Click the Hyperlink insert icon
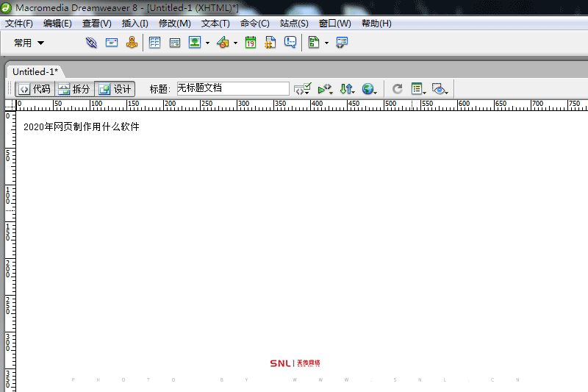588x392 pixels. [91, 43]
